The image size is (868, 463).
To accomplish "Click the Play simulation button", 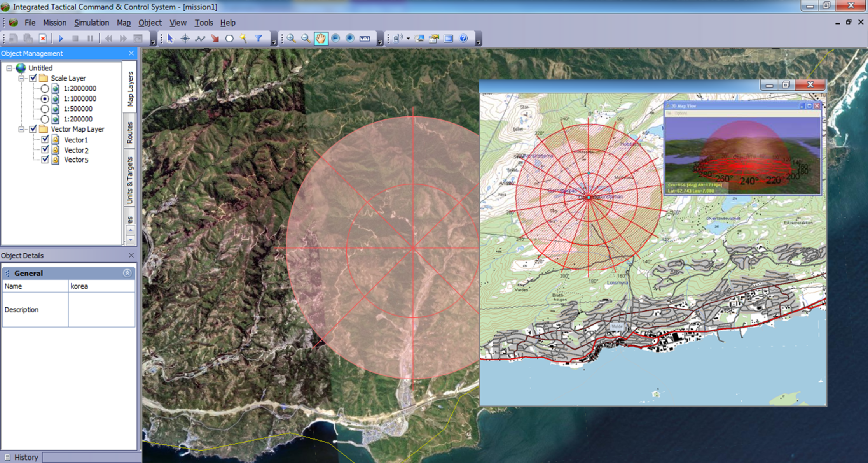I will (x=61, y=38).
